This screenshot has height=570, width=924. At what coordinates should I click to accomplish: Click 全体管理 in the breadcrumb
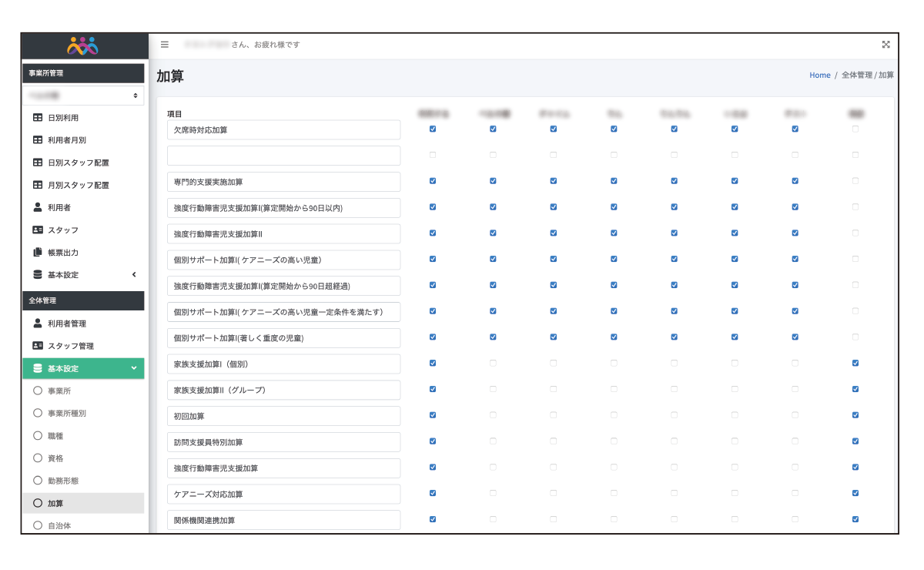pyautogui.click(x=857, y=75)
